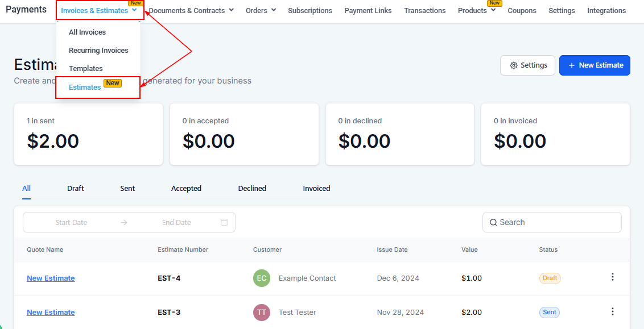The width and height of the screenshot is (644, 329).
Task: Select All Invoices from dropdown
Action: pos(87,32)
